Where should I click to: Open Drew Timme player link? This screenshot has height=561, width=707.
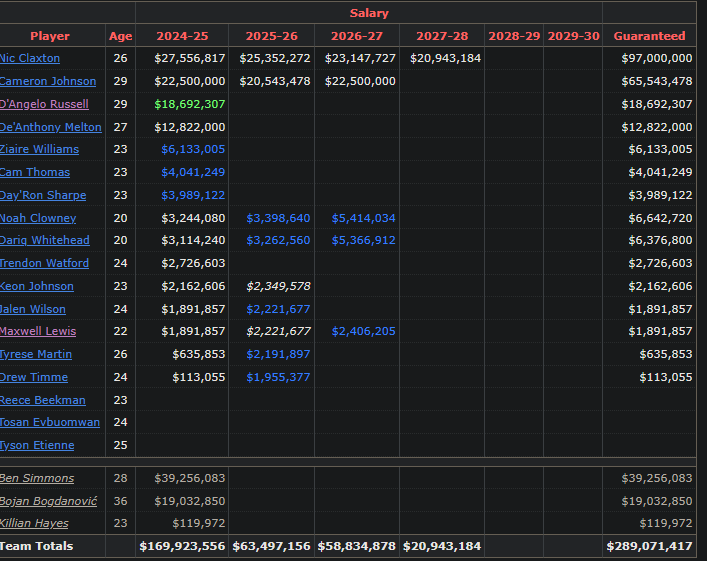[x=34, y=377]
